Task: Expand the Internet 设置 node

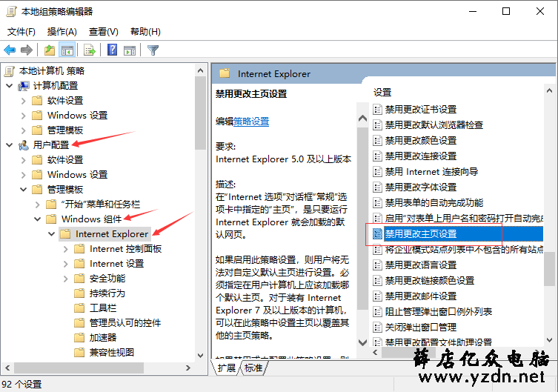Action: tap(66, 264)
